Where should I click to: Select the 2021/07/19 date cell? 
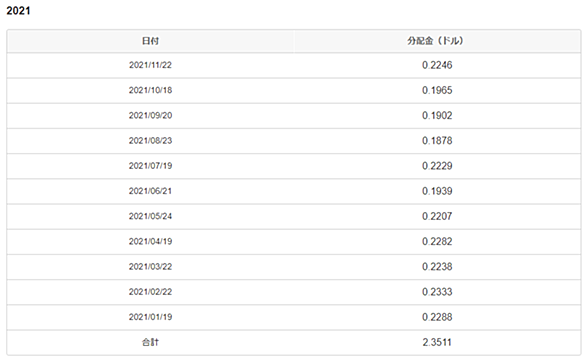point(150,166)
